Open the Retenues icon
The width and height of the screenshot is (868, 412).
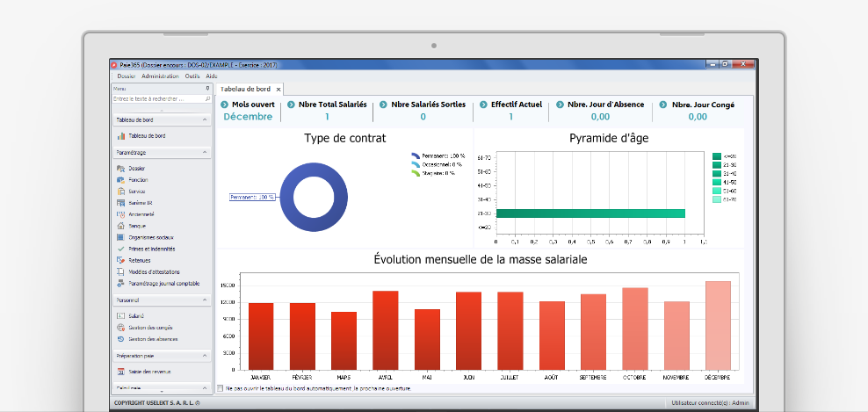click(120, 260)
